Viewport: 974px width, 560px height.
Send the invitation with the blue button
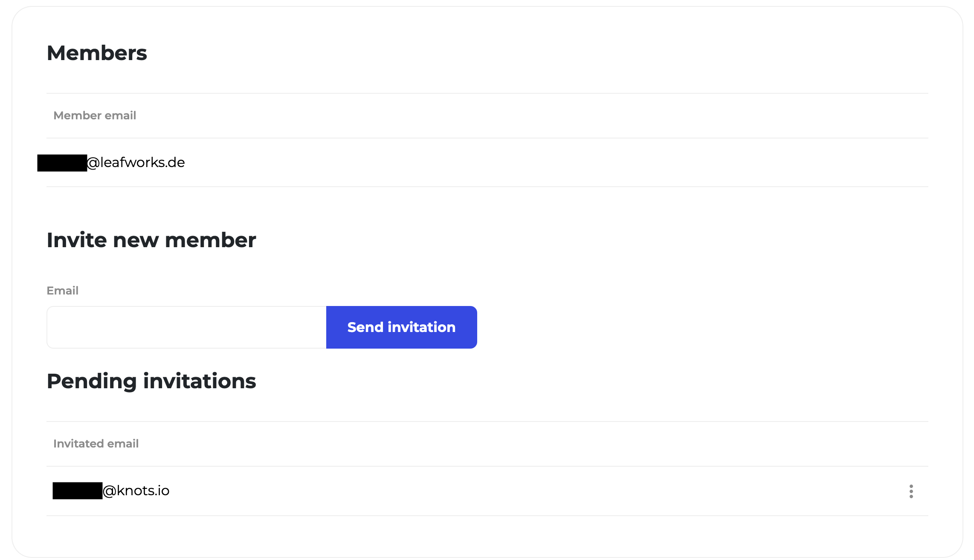coord(401,327)
